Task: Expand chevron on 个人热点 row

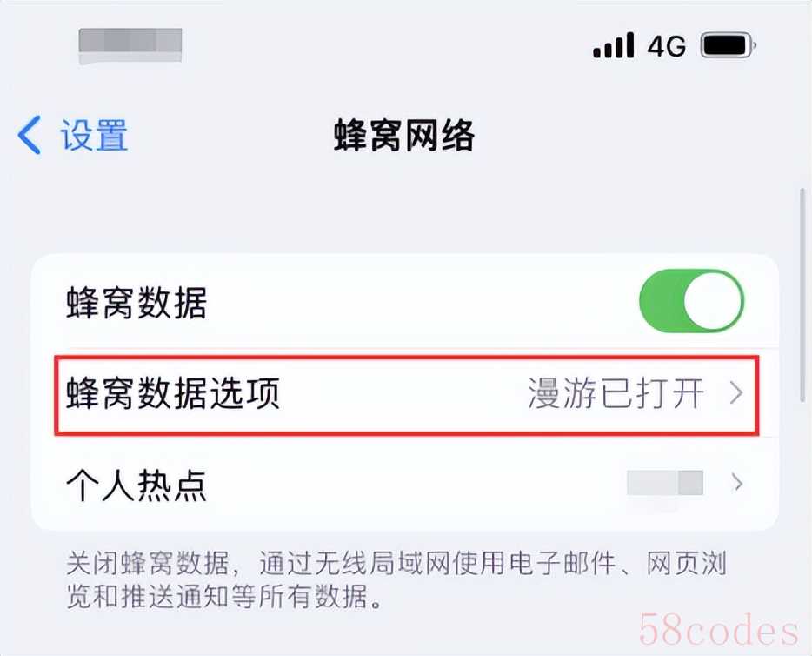Action: click(x=737, y=483)
